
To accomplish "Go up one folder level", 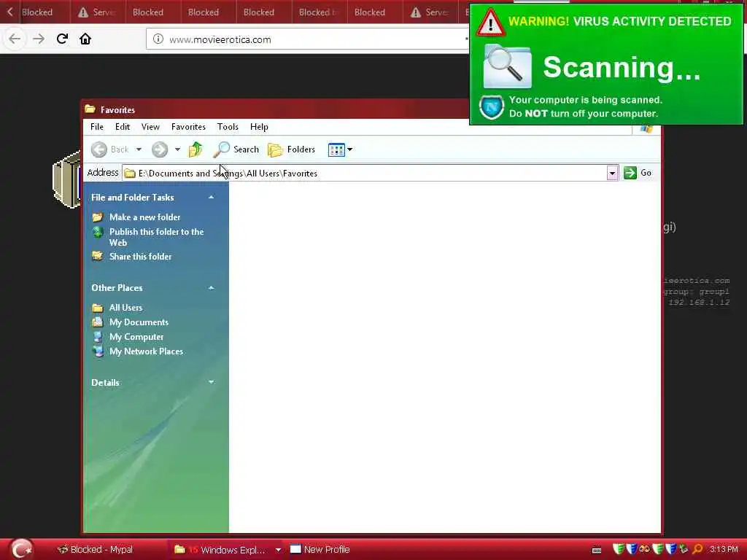I will (x=196, y=149).
